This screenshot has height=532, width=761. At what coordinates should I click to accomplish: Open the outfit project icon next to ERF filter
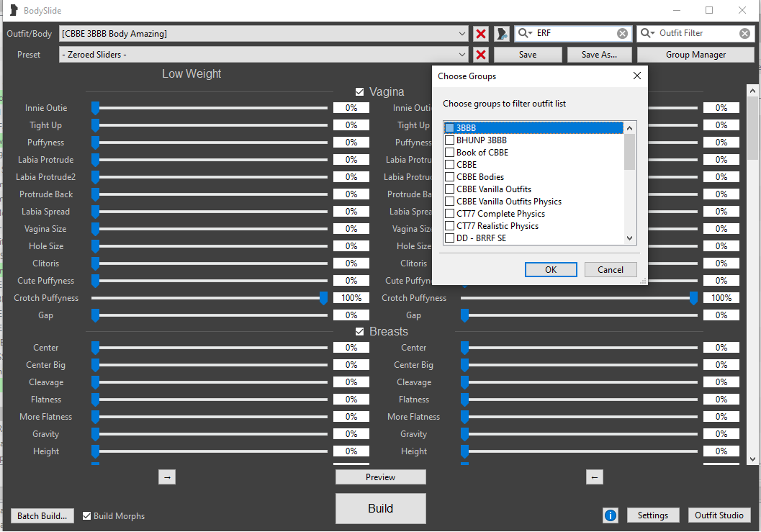(x=501, y=34)
